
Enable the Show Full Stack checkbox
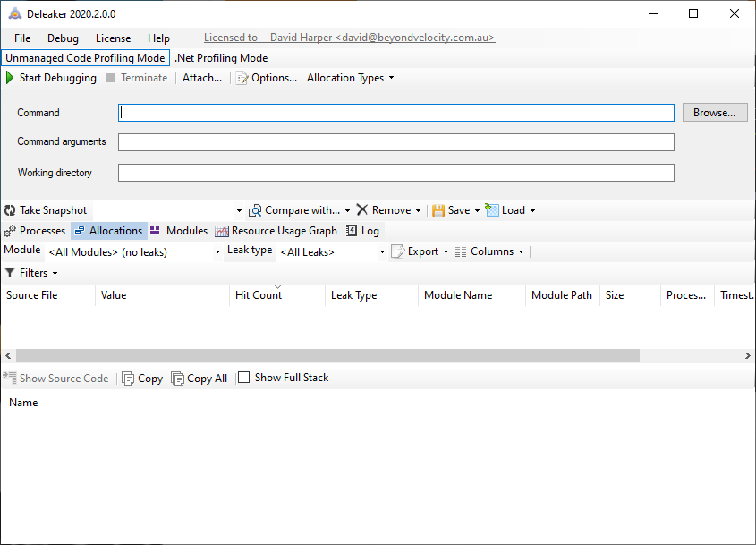244,377
